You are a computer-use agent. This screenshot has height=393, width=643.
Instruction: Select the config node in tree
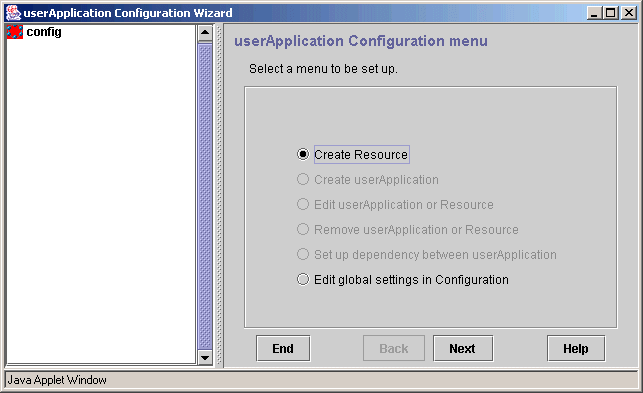[x=44, y=32]
